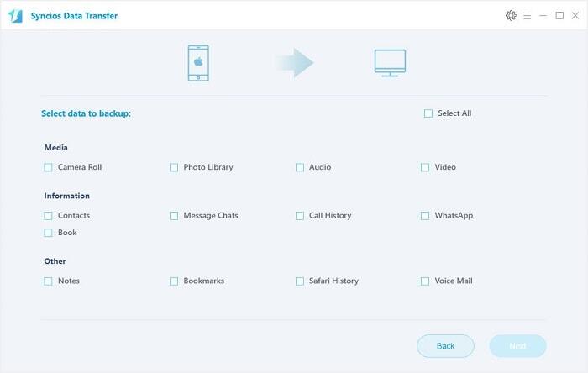Open the hamburger menu icon
This screenshot has height=373, width=588.
pos(527,16)
